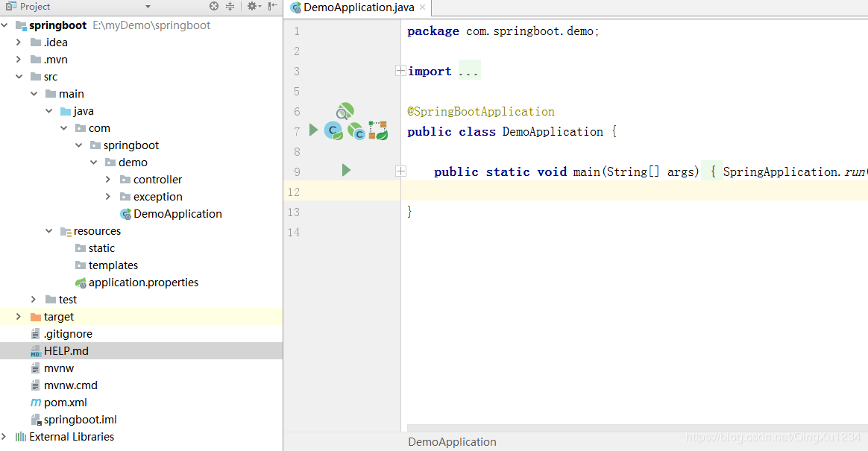Collapse the springboot package under com
Screen dimensions: 868x451
tap(79, 145)
